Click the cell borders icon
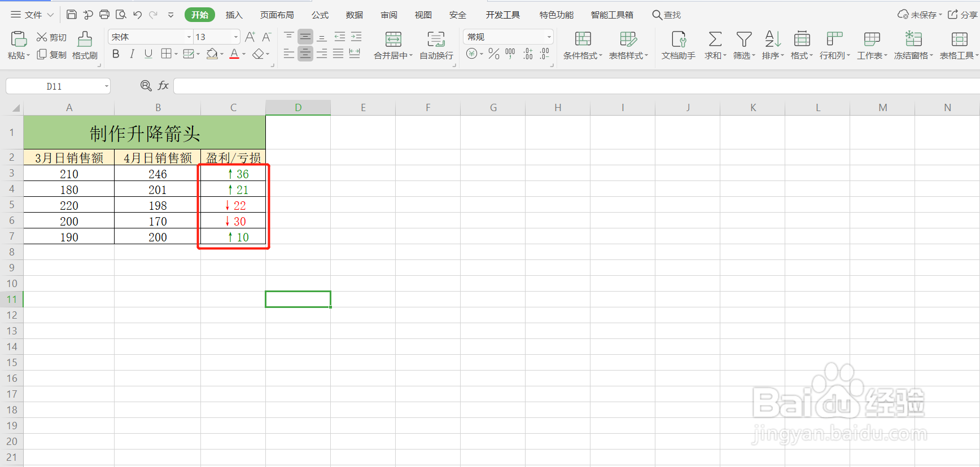Viewport: 980px width, 467px height. 166,54
